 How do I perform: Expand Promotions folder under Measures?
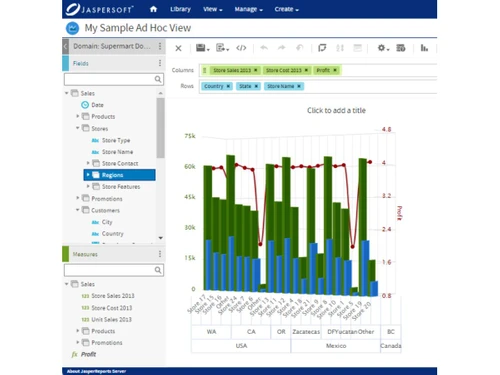[78, 342]
